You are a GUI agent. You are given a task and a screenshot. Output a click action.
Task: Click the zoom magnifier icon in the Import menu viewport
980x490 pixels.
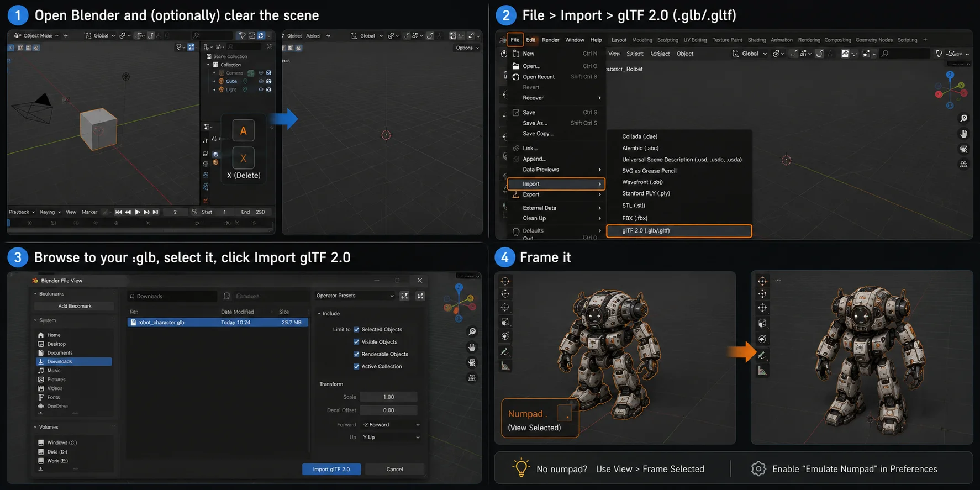coord(963,119)
